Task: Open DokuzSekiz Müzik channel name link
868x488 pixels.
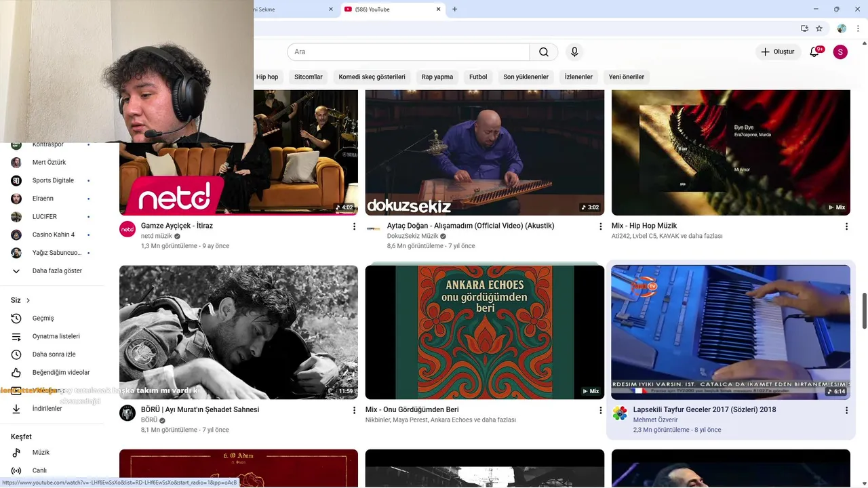Action: click(x=412, y=237)
